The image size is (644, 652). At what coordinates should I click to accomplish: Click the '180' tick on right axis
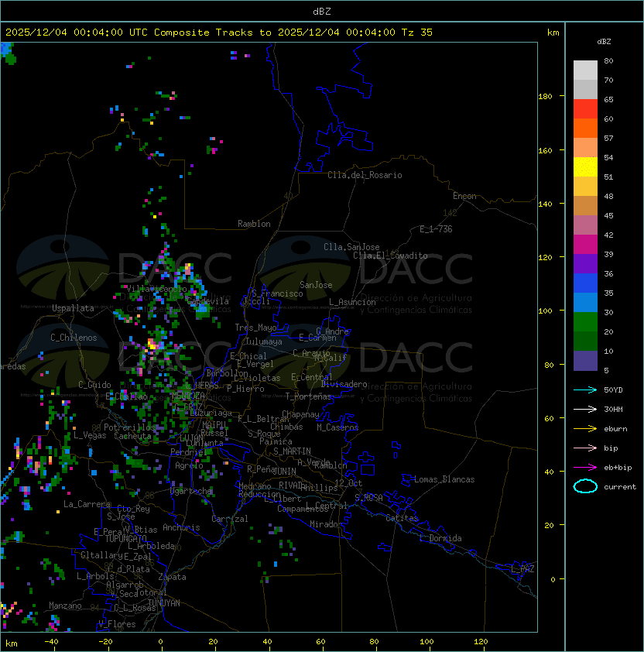coord(545,97)
